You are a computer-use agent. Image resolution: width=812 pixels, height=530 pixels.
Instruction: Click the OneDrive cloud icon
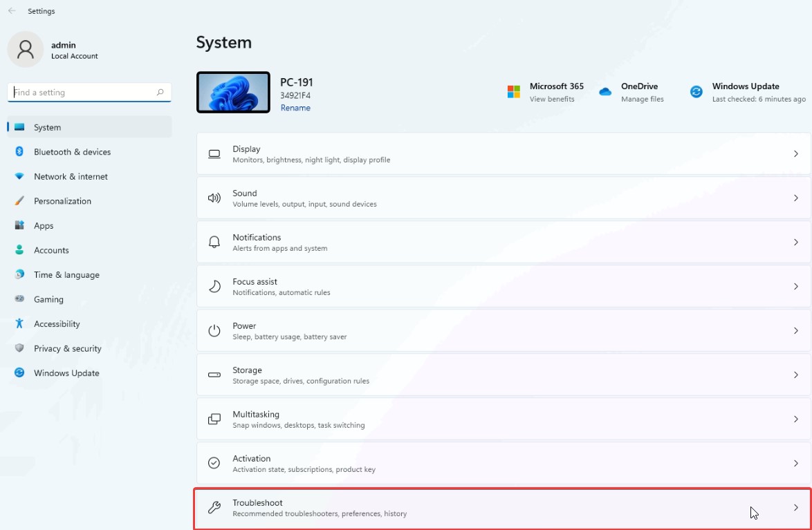pos(605,91)
